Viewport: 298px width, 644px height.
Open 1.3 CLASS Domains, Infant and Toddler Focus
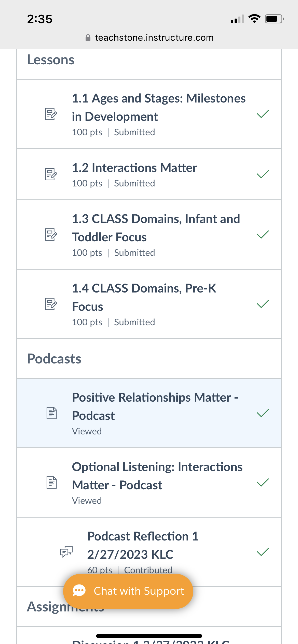tap(156, 228)
